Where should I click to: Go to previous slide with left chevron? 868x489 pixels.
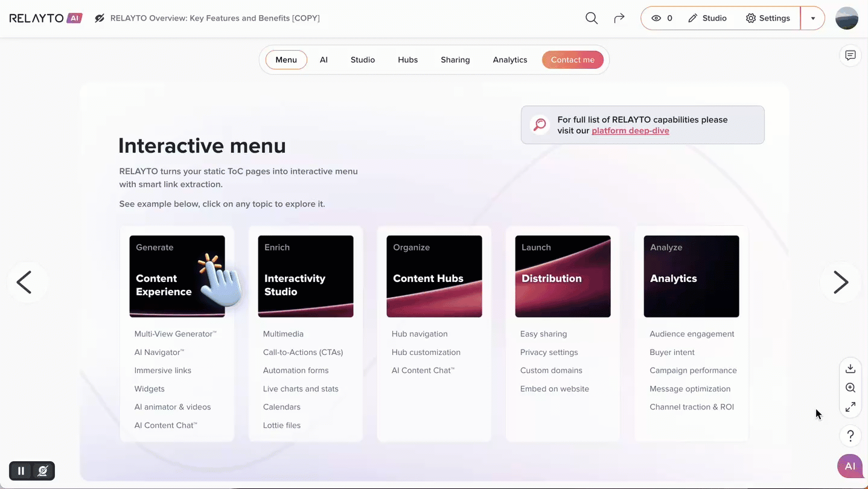point(24,282)
